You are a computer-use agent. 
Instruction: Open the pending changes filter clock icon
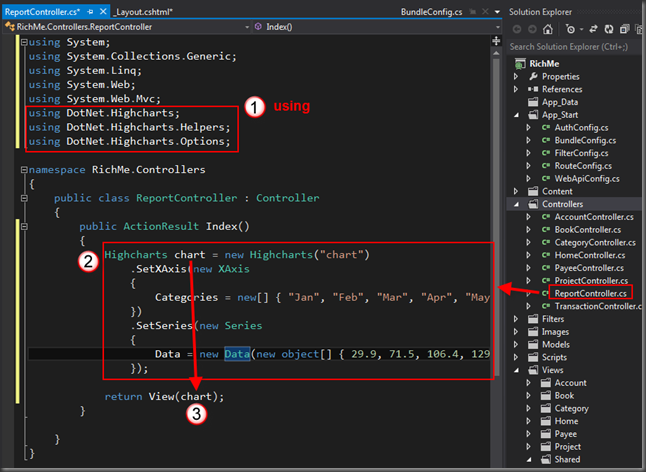(x=571, y=29)
